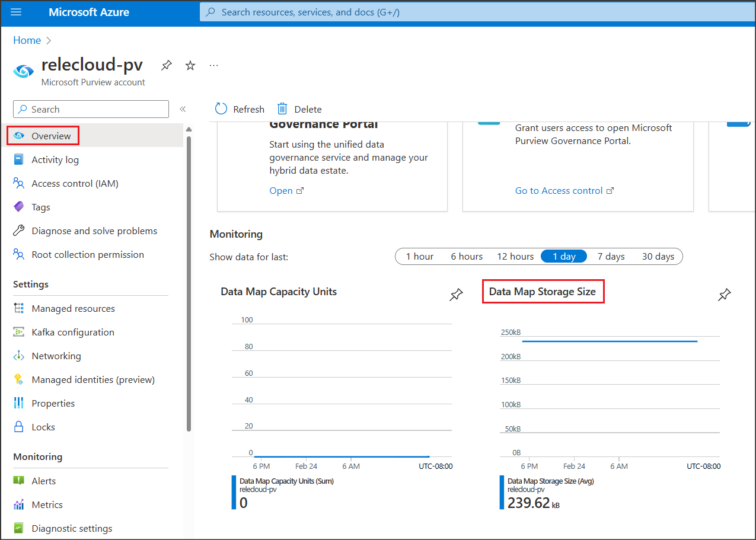Image resolution: width=756 pixels, height=540 pixels.
Task: Open Managed resources settings
Action: [73, 308]
